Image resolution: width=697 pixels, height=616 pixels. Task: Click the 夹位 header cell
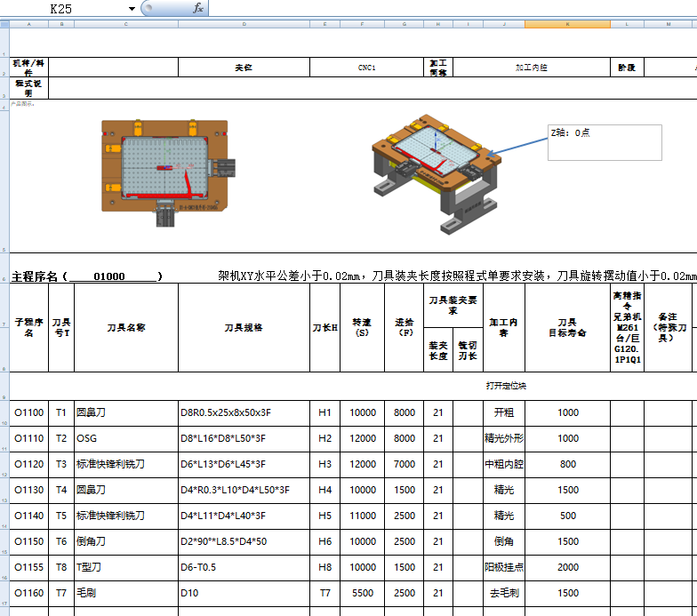[x=244, y=68]
